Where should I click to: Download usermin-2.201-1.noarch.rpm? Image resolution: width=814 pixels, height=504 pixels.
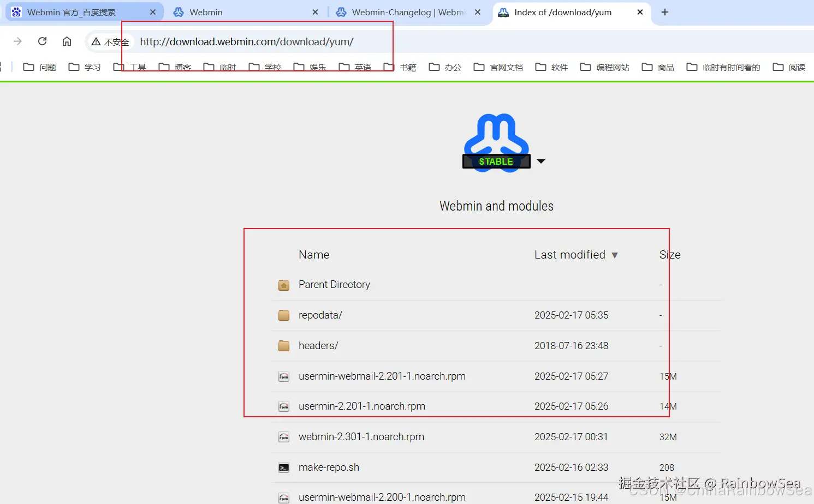tap(362, 406)
